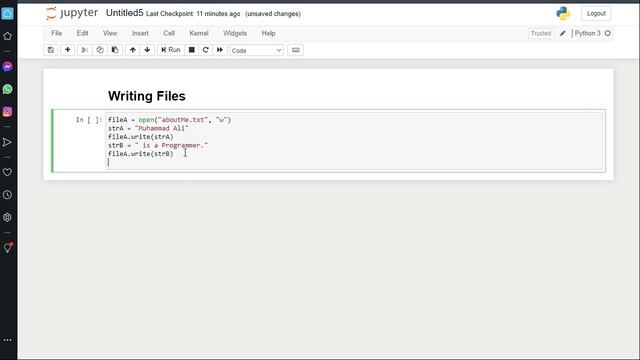Open the settings gear in sidebar
Viewport: 640px width, 360px height.
pyautogui.click(x=7, y=217)
